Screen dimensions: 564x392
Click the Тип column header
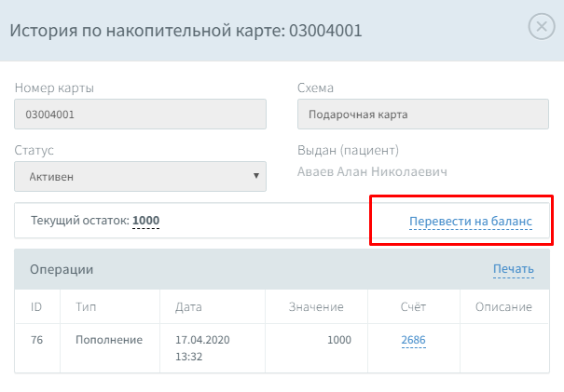(x=86, y=307)
